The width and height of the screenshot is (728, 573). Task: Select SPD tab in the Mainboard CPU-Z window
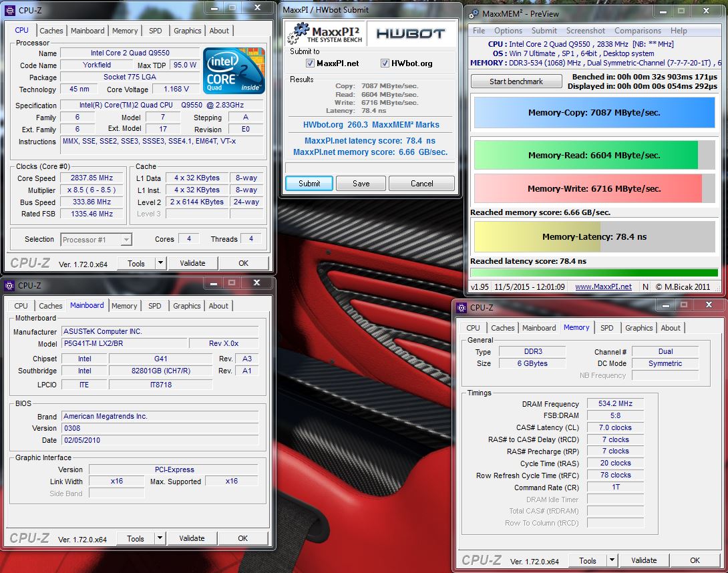154,306
